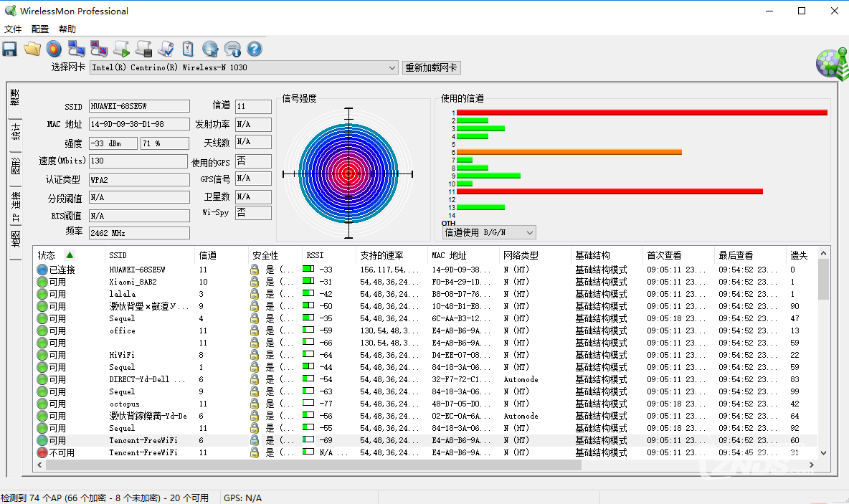Screen dimensions: 849x504
Task: Select the HiWiFi network row
Action: click(x=426, y=355)
